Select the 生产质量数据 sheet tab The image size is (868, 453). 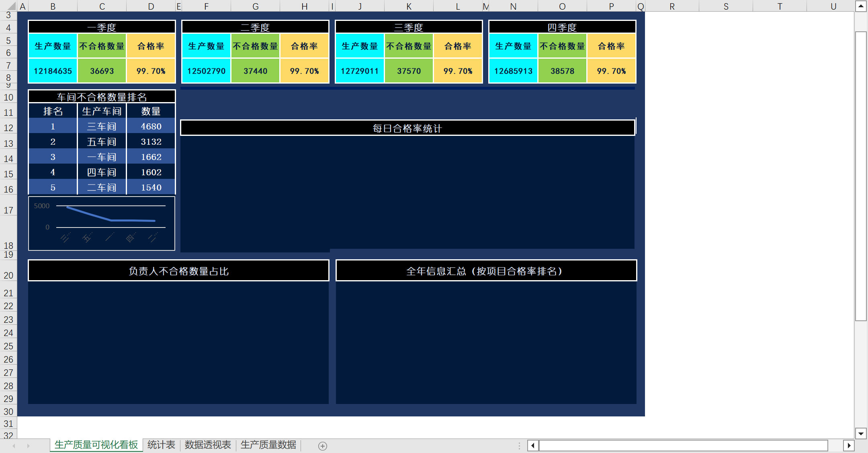(268, 445)
